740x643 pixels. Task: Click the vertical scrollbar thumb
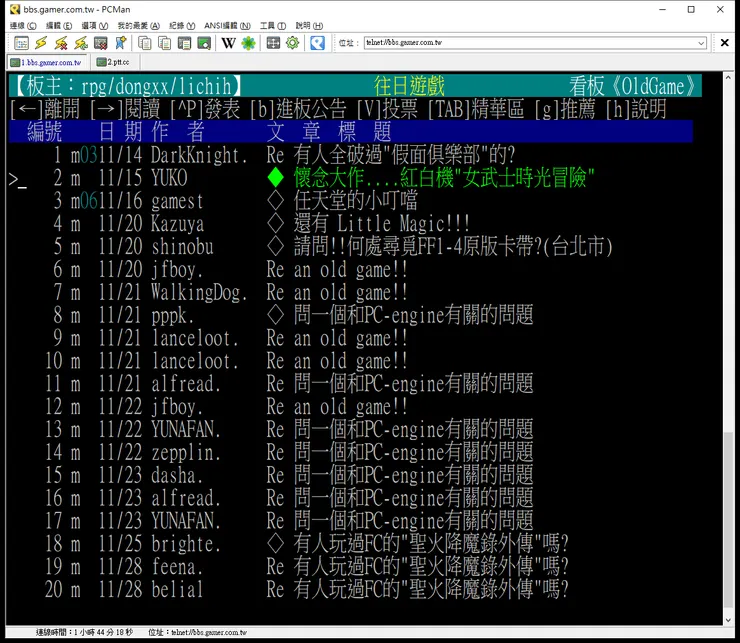(x=728, y=519)
